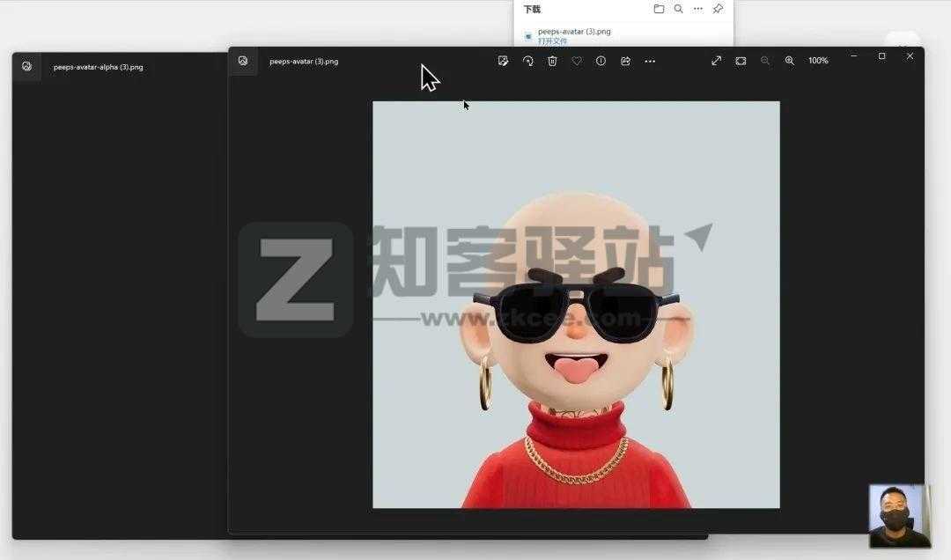This screenshot has width=951, height=560.
Task: Select the peeps-avatar-alpha (3).png window title
Action: coord(98,67)
